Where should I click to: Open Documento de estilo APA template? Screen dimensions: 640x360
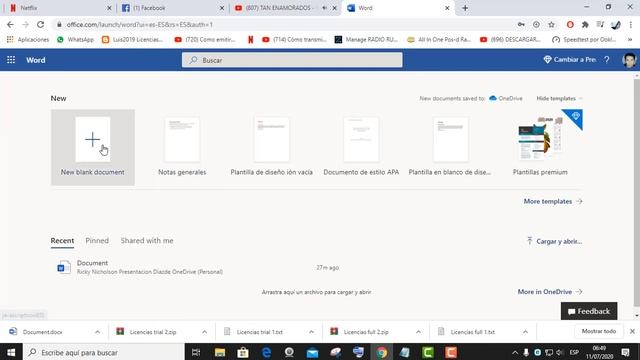tap(361, 147)
